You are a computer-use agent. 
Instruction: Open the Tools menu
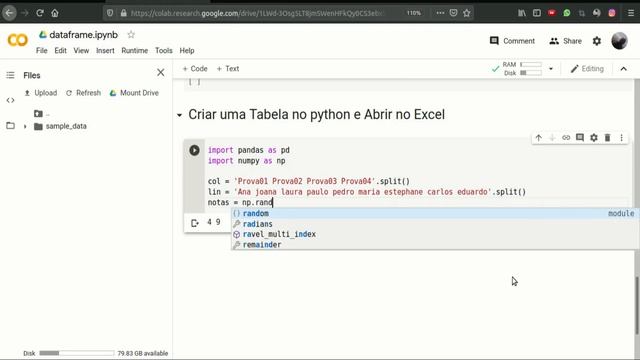(164, 51)
